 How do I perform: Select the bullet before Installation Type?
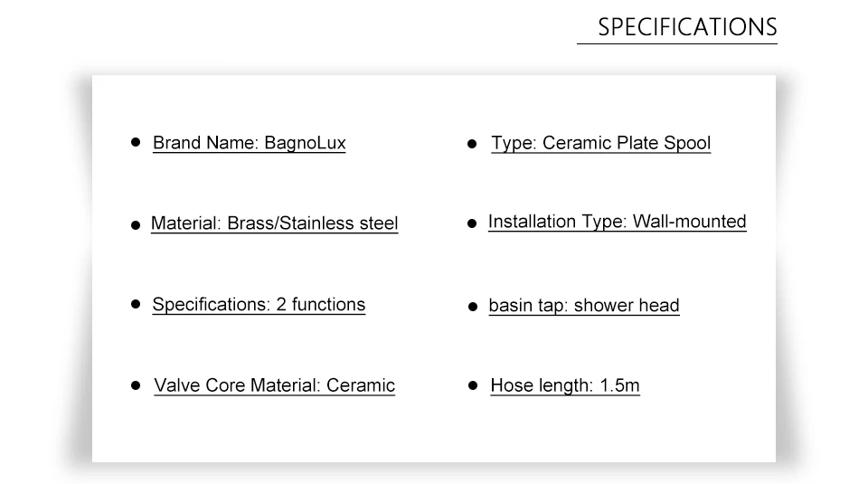pos(472,223)
